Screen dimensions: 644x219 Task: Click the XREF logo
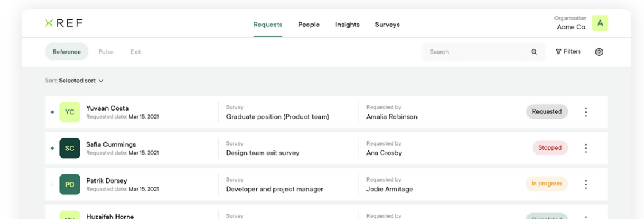pos(64,23)
